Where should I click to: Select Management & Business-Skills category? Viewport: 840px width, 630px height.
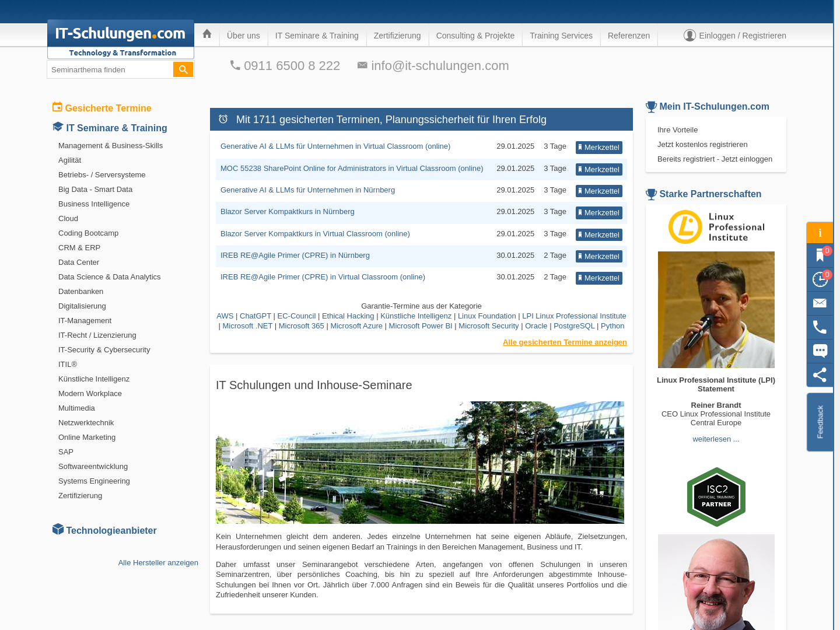[110, 146]
